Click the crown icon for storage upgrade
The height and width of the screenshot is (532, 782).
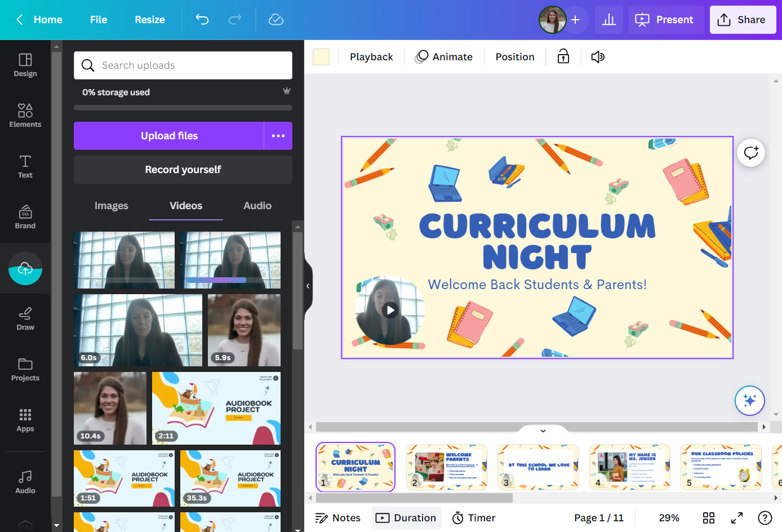tap(287, 91)
